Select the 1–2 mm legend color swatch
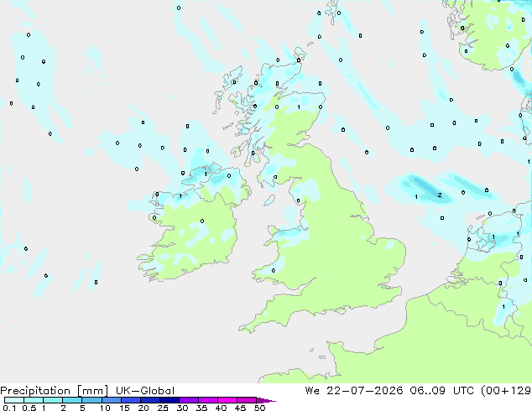This screenshot has width=532, height=411. pos(53,400)
